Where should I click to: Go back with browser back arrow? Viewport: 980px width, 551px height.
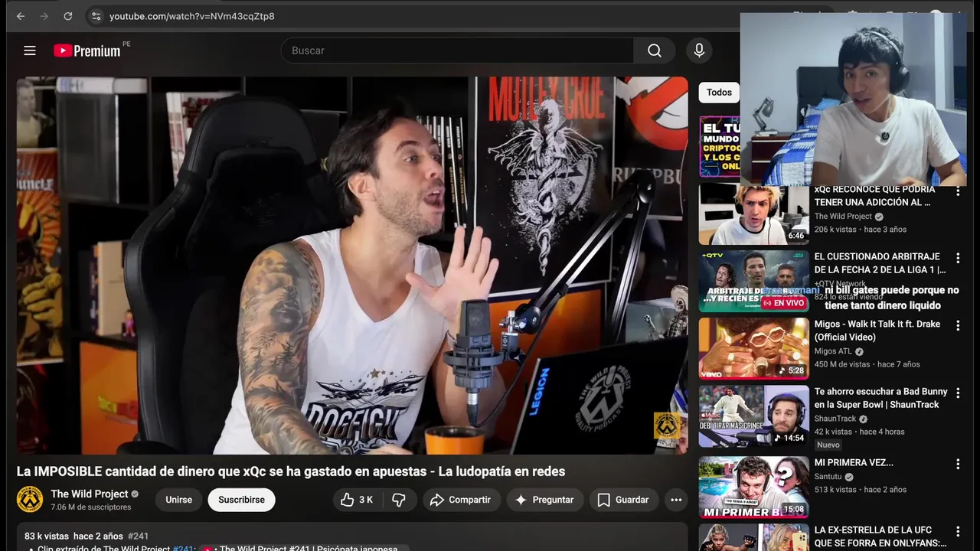pyautogui.click(x=21, y=16)
